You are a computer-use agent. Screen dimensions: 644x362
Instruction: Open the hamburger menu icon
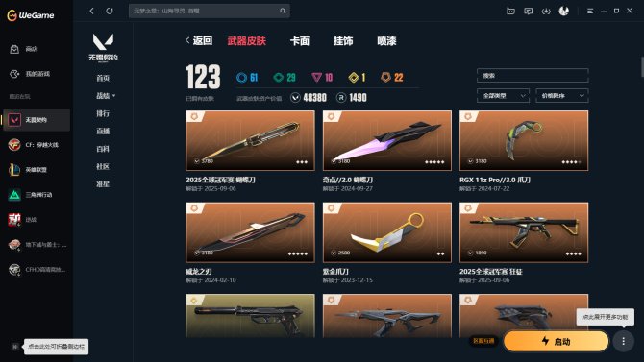click(x=590, y=12)
